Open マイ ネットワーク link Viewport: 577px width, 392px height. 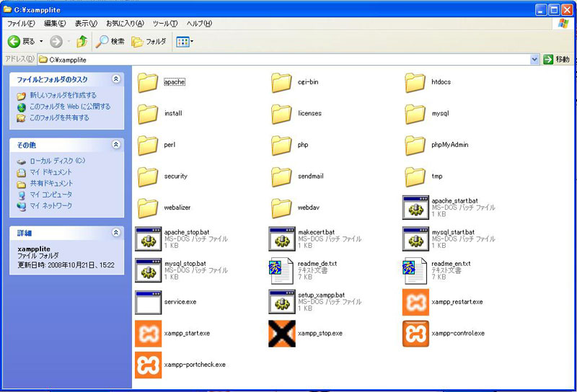pyautogui.click(x=50, y=205)
